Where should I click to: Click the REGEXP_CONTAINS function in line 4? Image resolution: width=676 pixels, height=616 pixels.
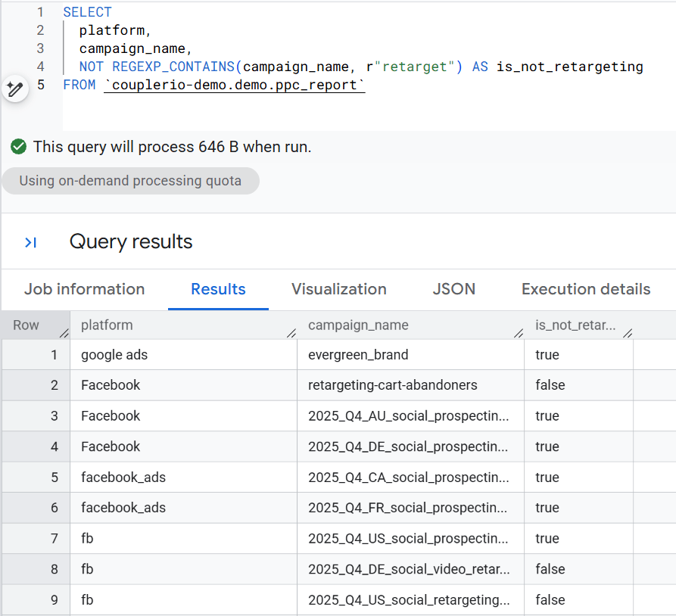[173, 67]
